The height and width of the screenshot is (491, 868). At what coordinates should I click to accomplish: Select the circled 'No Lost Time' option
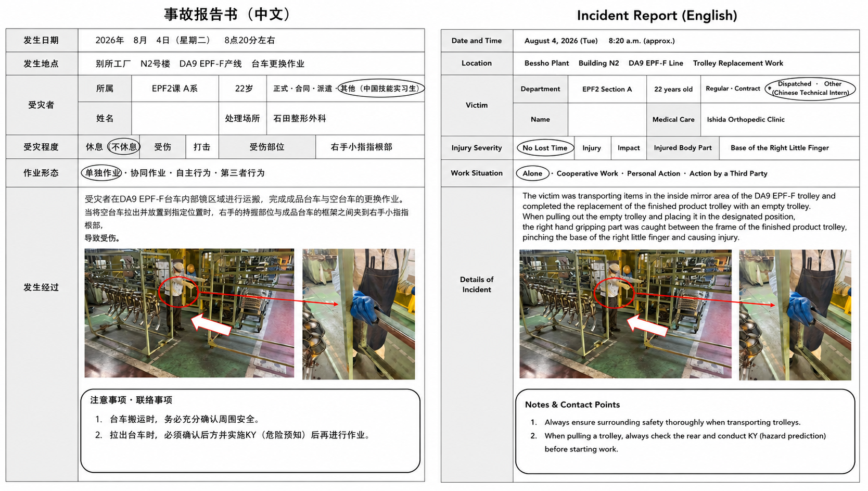coord(545,148)
